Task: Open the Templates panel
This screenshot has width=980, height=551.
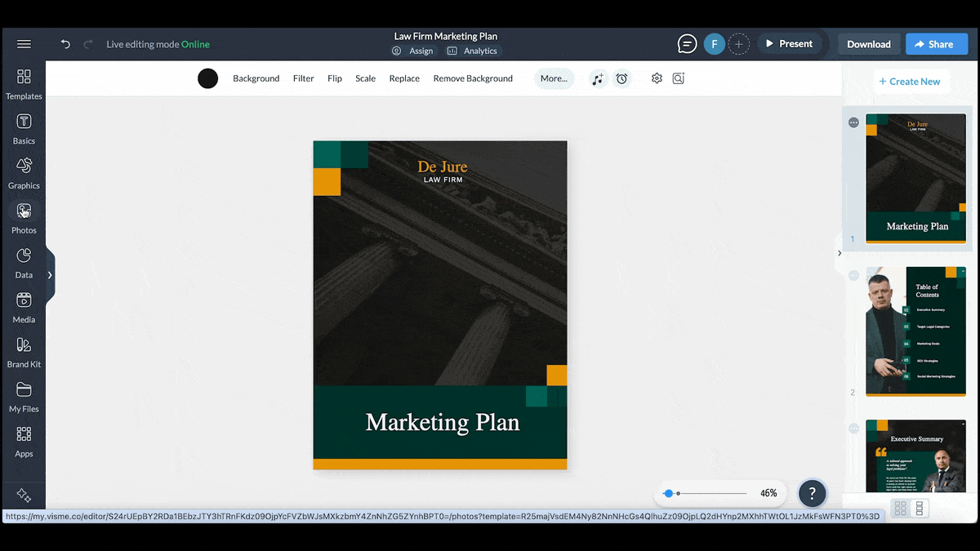Action: tap(24, 85)
